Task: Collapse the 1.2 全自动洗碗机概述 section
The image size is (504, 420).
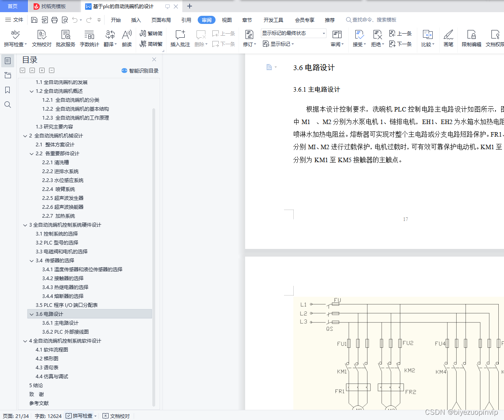Action: pyautogui.click(x=32, y=91)
